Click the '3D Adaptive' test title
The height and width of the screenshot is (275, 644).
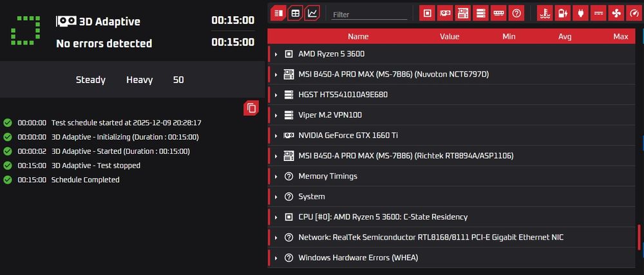pyautogui.click(x=109, y=21)
